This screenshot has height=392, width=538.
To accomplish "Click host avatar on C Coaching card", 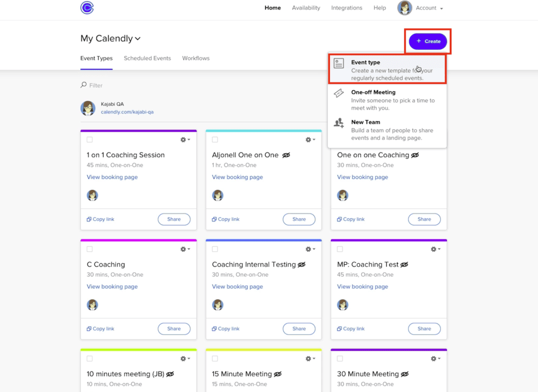I will coord(92,304).
